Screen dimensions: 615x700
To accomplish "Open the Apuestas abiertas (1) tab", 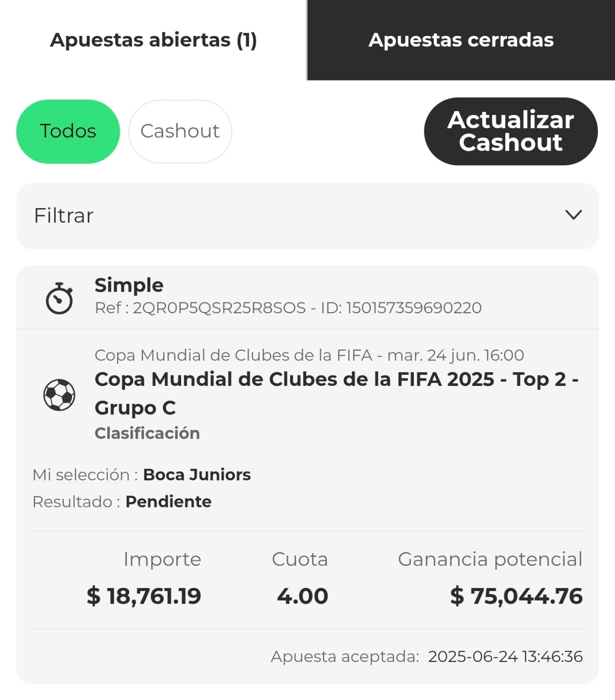I will pos(153,40).
